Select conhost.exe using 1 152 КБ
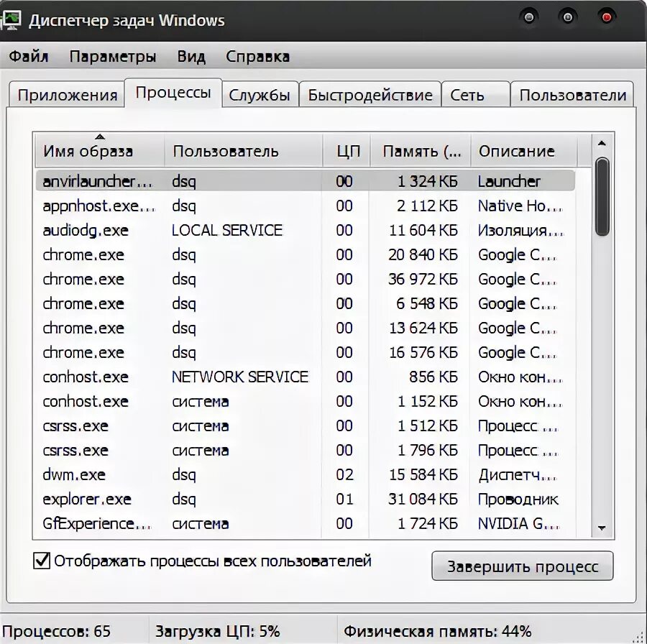 pos(306,401)
